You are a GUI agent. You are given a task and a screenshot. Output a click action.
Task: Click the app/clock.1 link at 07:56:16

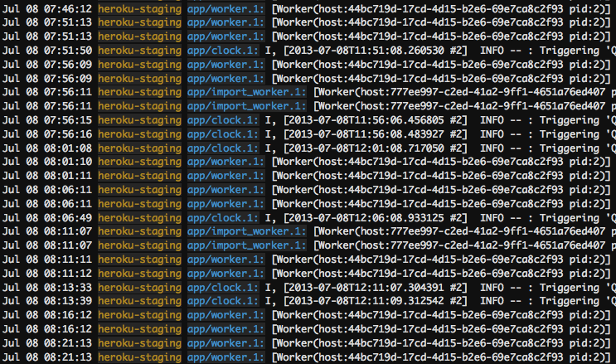(223, 134)
